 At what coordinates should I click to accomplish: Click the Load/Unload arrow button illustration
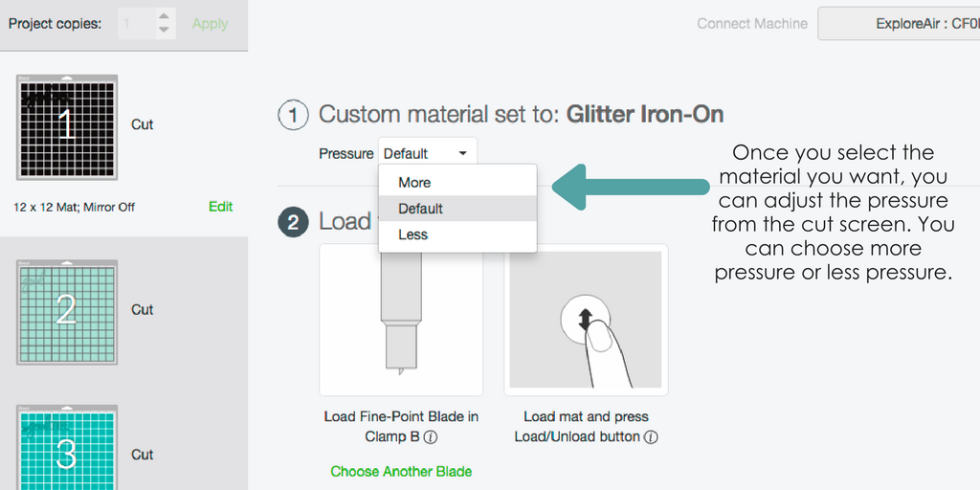click(586, 320)
